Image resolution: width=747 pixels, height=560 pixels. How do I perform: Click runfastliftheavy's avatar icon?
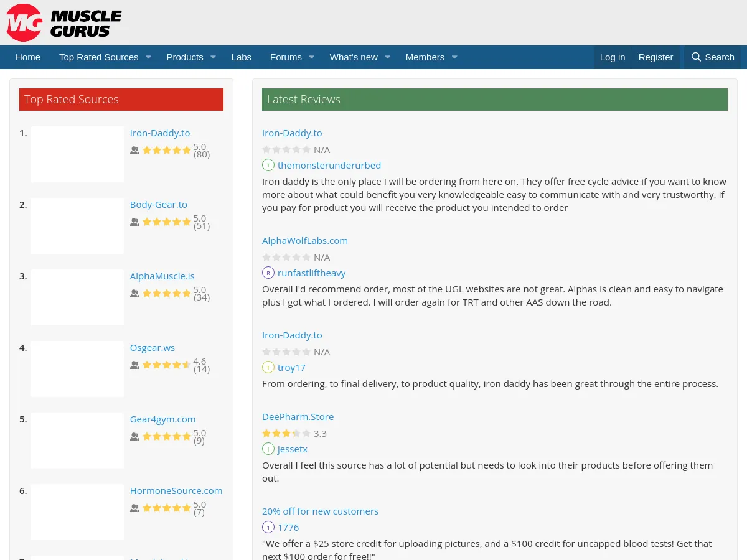268,273
